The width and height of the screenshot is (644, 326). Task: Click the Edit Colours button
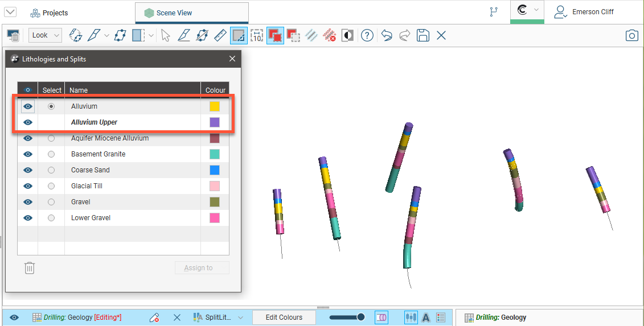(284, 317)
